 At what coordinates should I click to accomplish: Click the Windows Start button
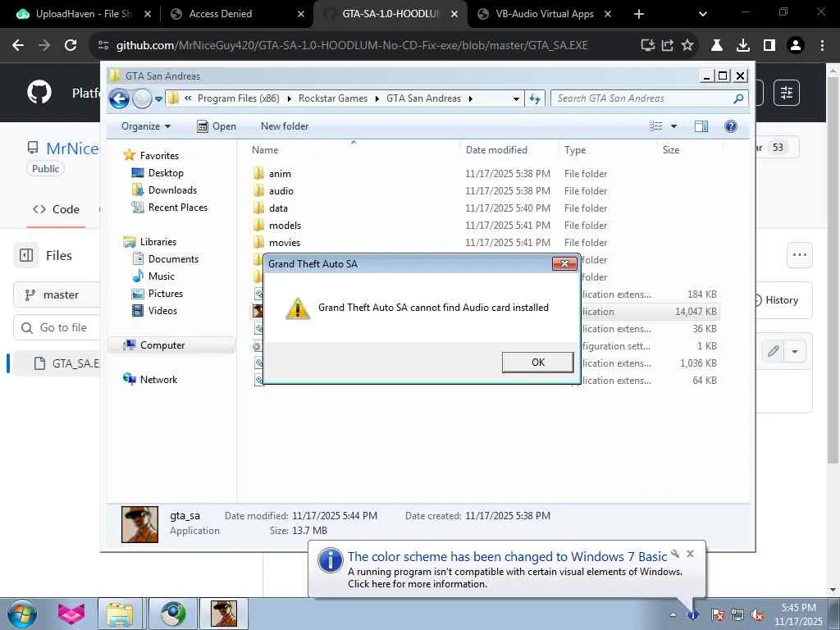click(x=22, y=614)
